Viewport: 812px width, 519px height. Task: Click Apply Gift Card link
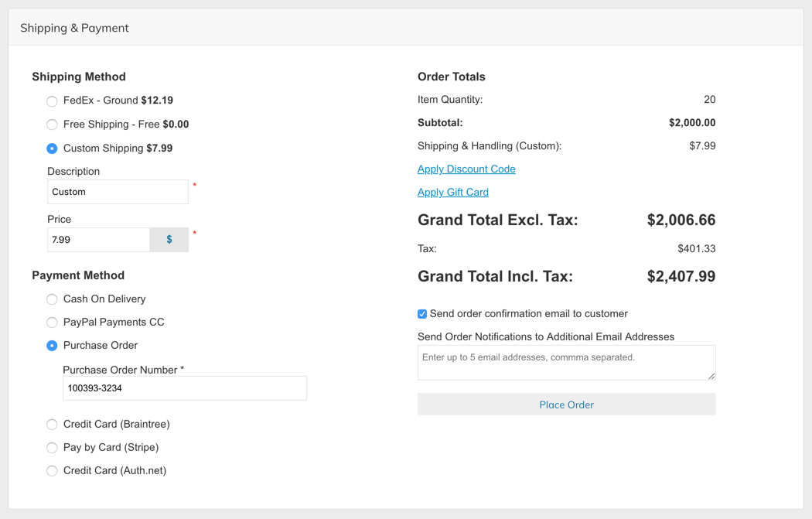[453, 193]
